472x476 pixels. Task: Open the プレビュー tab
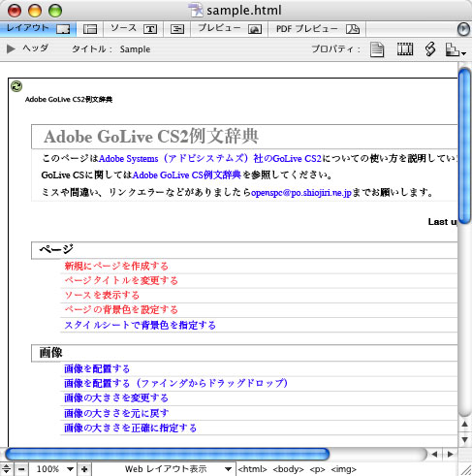[230, 29]
